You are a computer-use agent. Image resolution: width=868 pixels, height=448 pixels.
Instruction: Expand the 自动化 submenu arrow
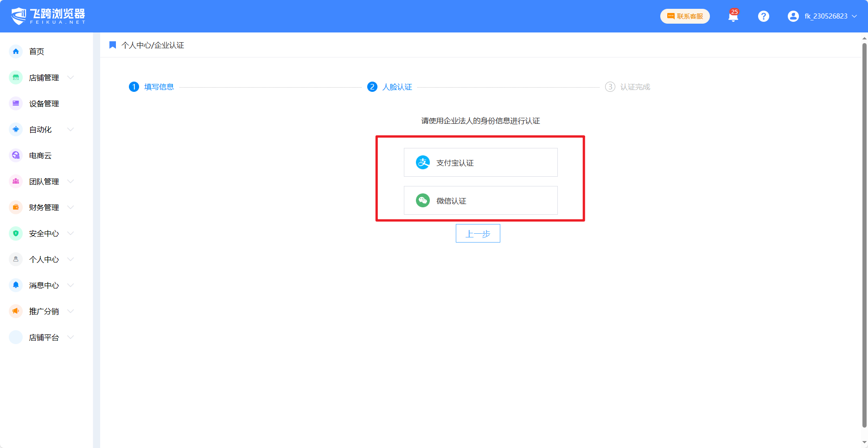70,129
